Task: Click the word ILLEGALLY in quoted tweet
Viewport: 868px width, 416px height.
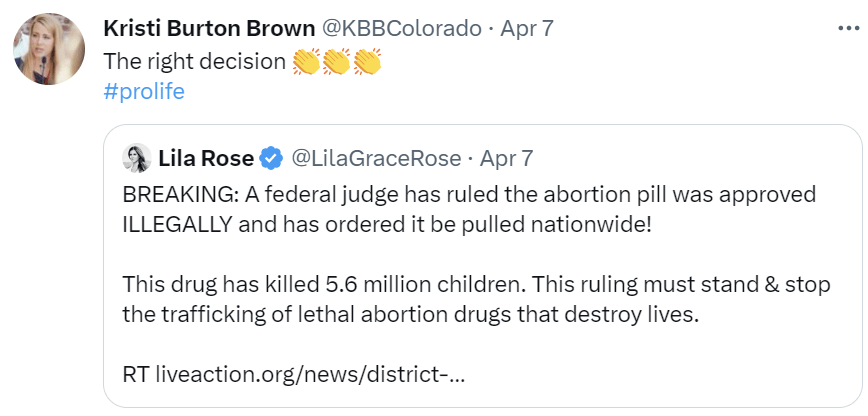Action: click(178, 222)
